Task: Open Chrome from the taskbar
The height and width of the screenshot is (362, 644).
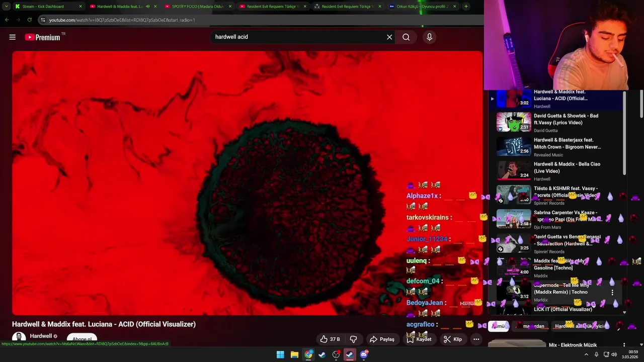Action: coord(308,354)
